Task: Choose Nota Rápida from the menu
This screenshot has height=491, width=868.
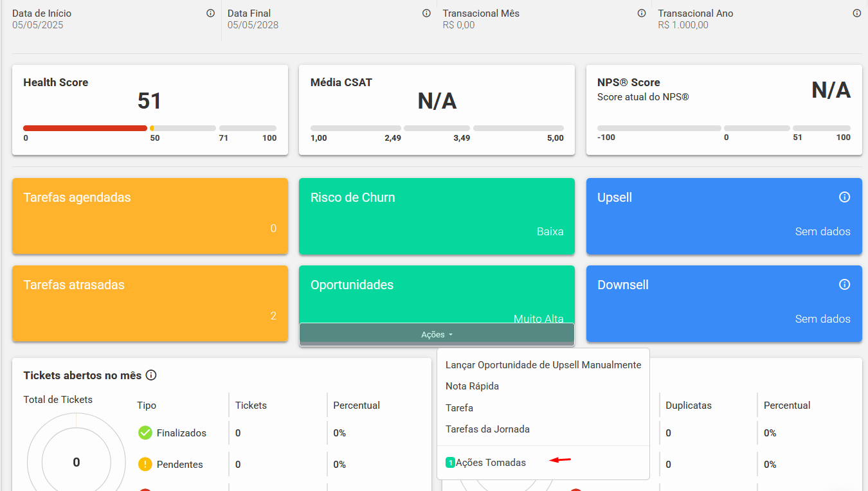Action: (x=472, y=386)
